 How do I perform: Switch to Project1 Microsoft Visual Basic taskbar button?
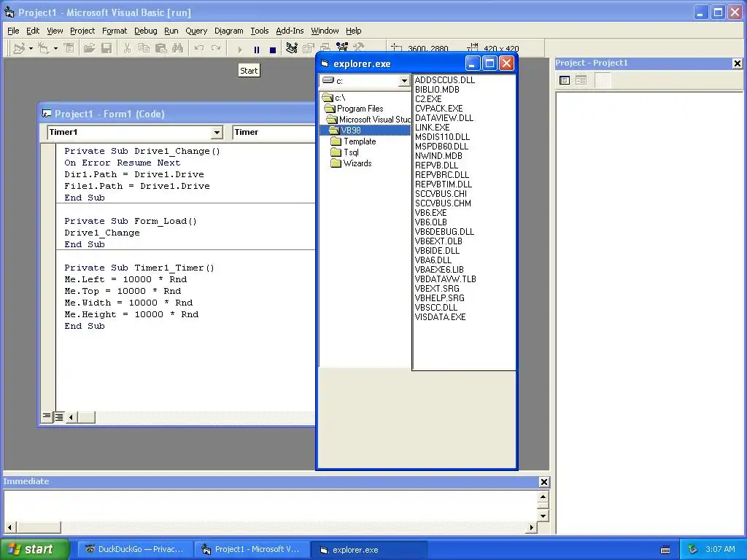pos(252,549)
